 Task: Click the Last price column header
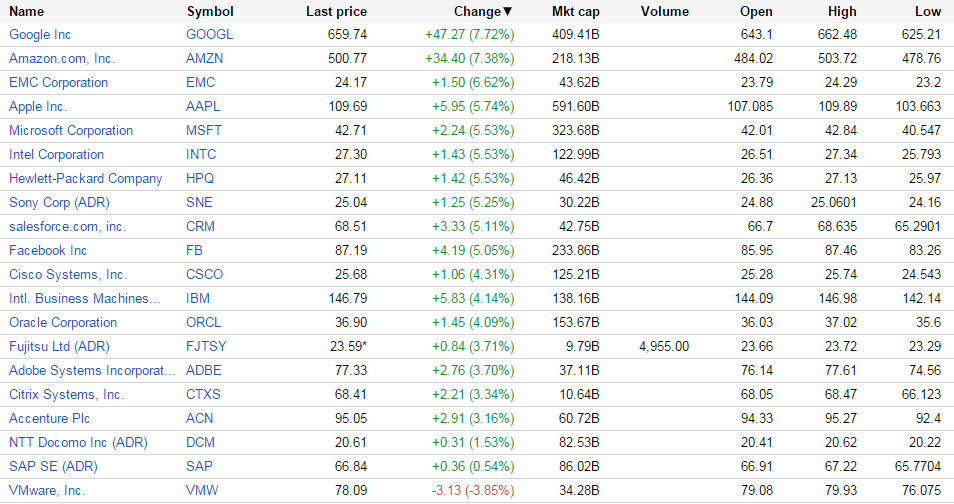pyautogui.click(x=336, y=11)
